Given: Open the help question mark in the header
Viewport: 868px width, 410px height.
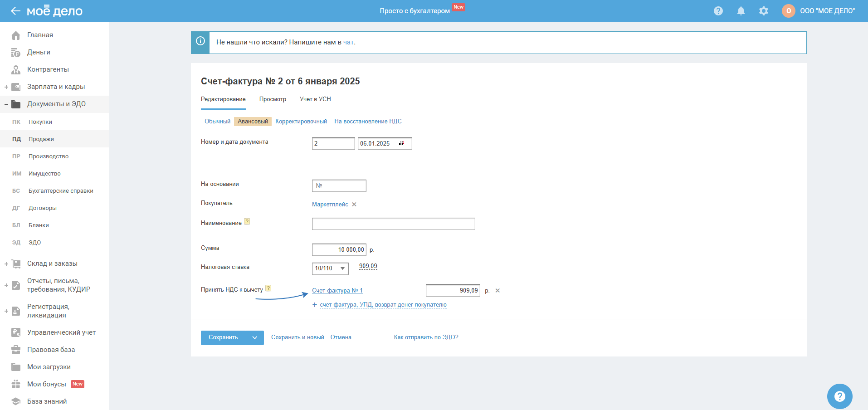Looking at the screenshot, I should [x=718, y=11].
